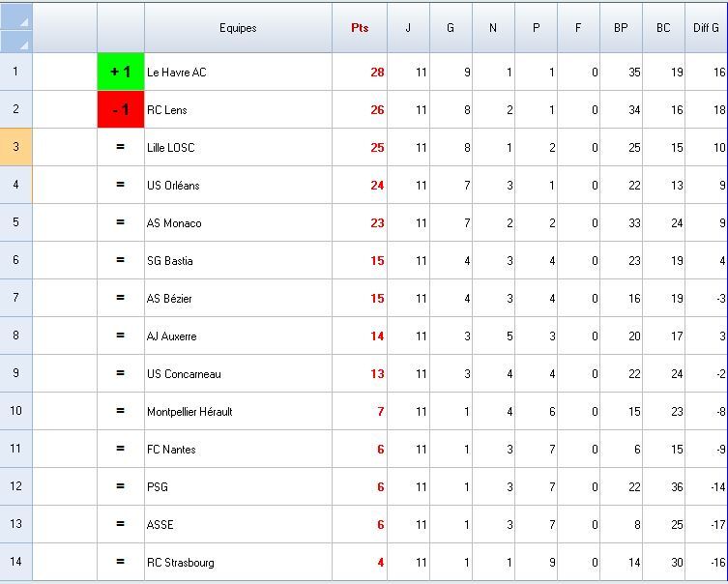Viewport: 728px width, 584px height.
Task: Select the PSG team cell
Action: tap(238, 487)
